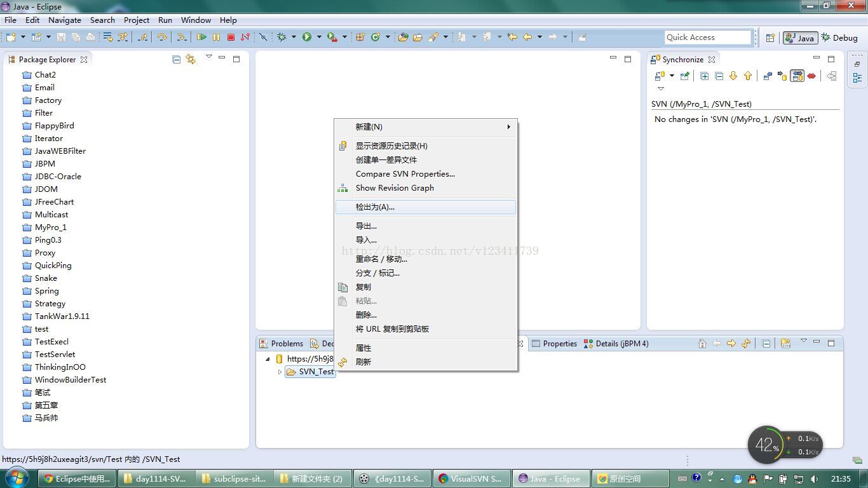Switch to the Debug perspective
The height and width of the screenshot is (488, 868).
tap(839, 37)
